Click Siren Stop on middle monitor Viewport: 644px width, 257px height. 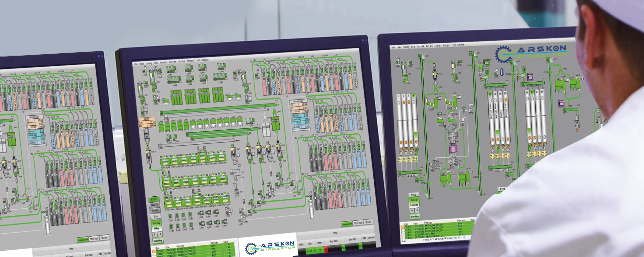pyautogui.click(x=158, y=241)
